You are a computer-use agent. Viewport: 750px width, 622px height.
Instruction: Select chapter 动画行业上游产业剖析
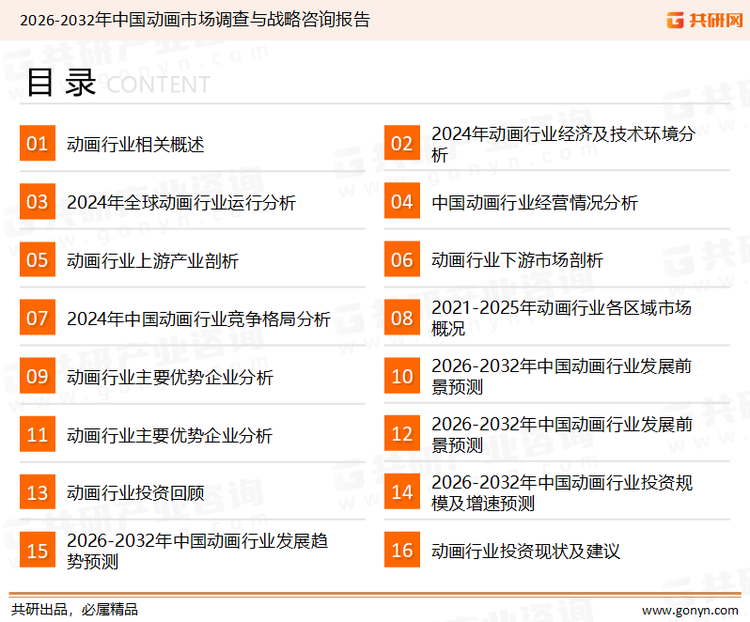[153, 261]
